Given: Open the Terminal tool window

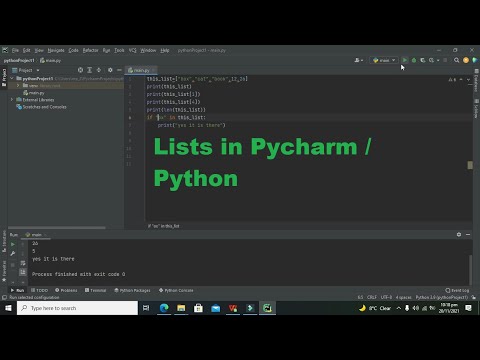Looking at the screenshot, I should (x=95, y=290).
